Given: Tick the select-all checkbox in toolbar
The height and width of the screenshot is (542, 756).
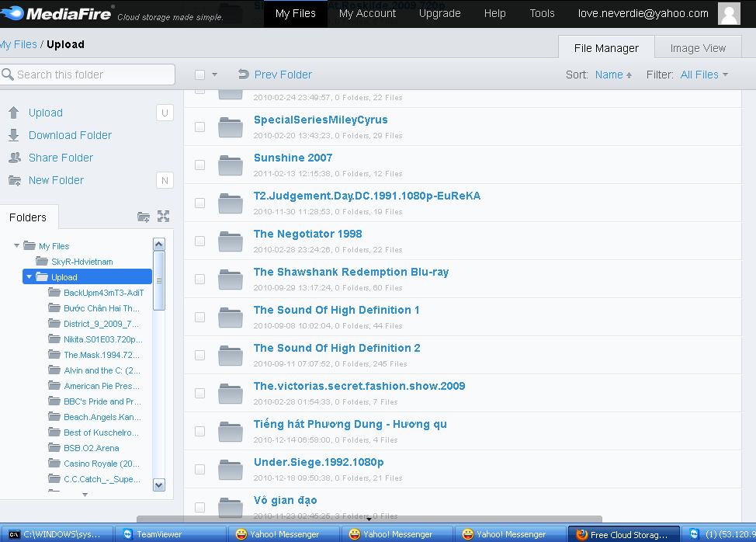Looking at the screenshot, I should pos(199,75).
